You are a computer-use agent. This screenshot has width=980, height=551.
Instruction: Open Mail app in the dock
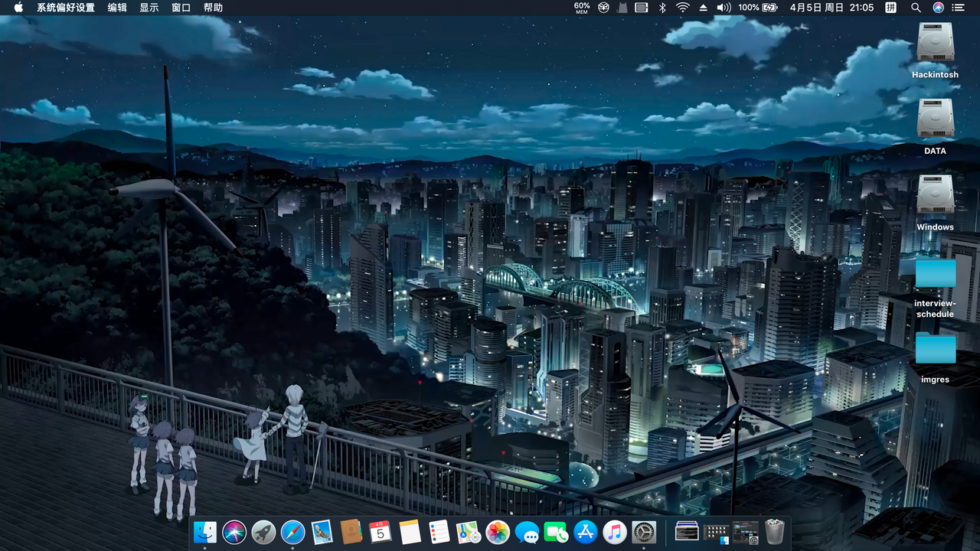click(x=322, y=532)
